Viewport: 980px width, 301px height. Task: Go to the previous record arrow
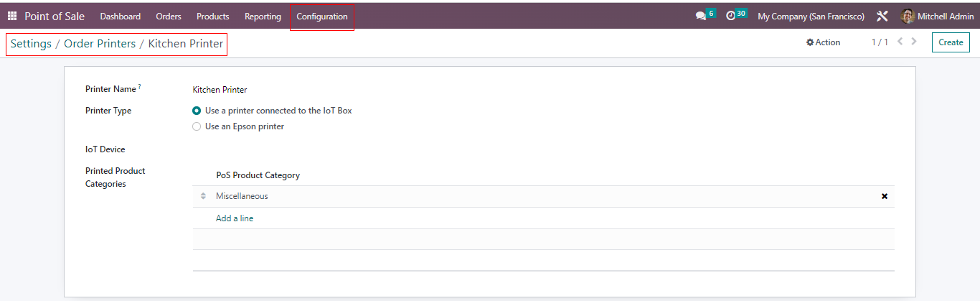(900, 42)
